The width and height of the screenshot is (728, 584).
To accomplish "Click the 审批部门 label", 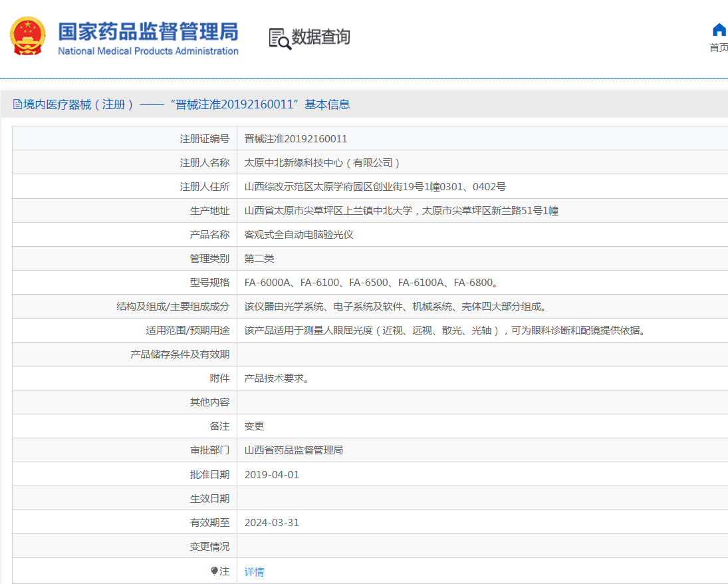I will [x=209, y=450].
